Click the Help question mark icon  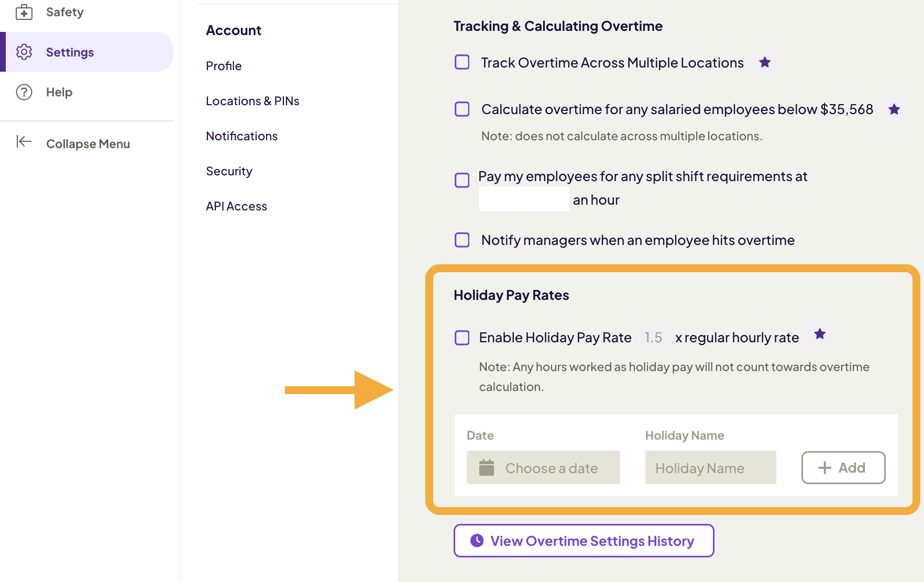click(24, 92)
